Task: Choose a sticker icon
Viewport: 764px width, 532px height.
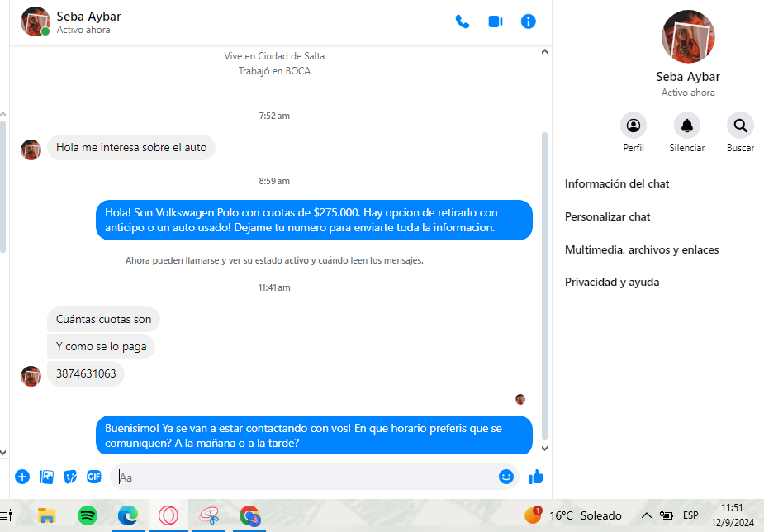Action: [70, 477]
